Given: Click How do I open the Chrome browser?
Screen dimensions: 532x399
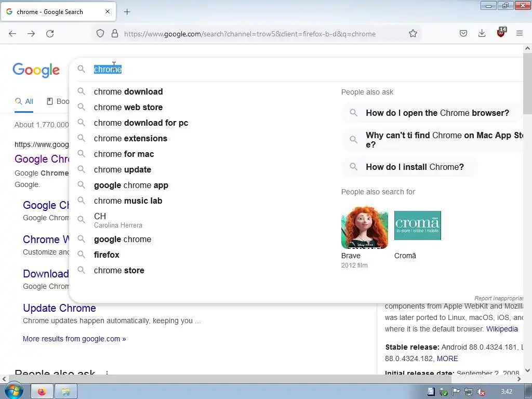Looking at the screenshot, I should pos(432,113).
